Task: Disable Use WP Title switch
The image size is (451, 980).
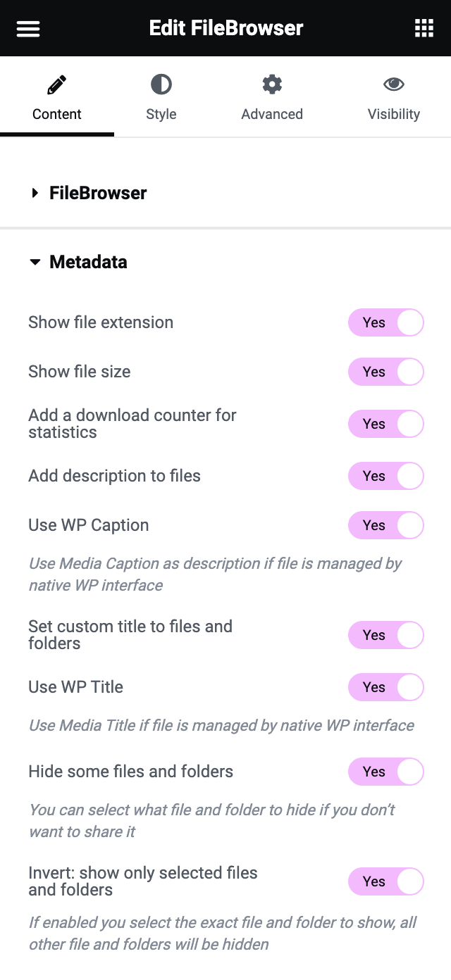Action: click(385, 687)
